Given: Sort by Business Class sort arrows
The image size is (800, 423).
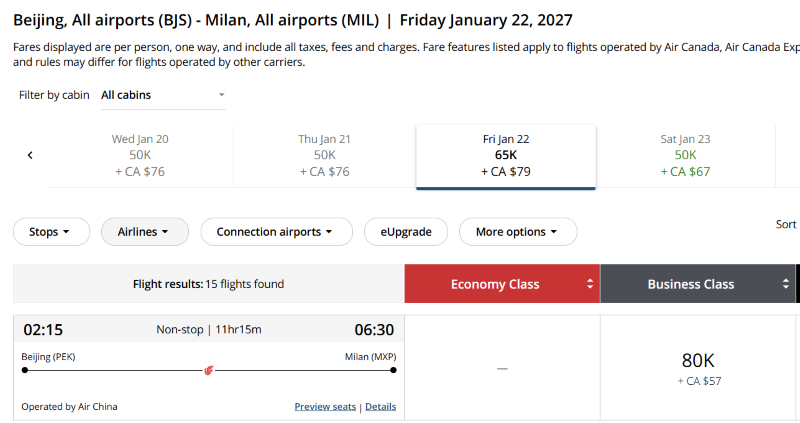Looking at the screenshot, I should 785,284.
